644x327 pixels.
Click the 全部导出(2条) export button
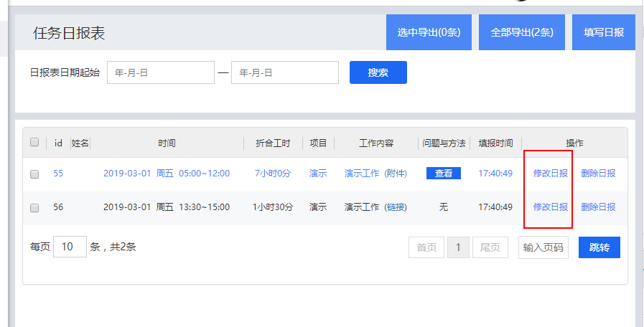coord(522,32)
